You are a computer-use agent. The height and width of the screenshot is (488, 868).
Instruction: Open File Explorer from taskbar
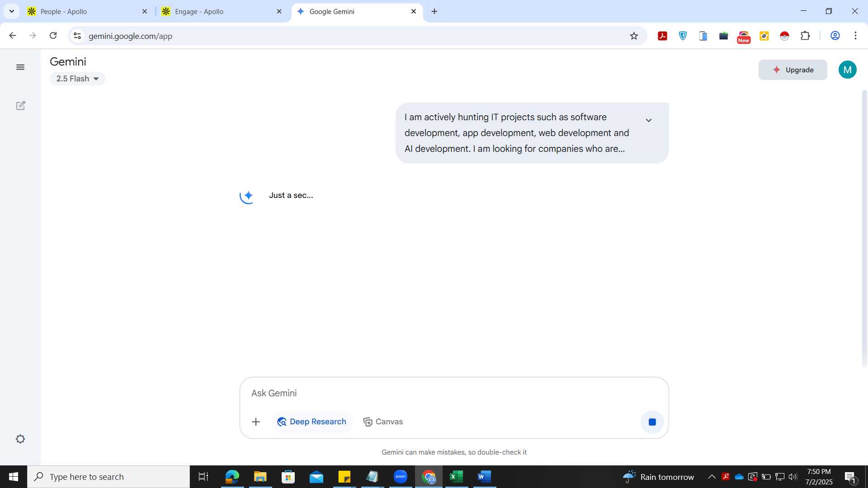pyautogui.click(x=260, y=477)
